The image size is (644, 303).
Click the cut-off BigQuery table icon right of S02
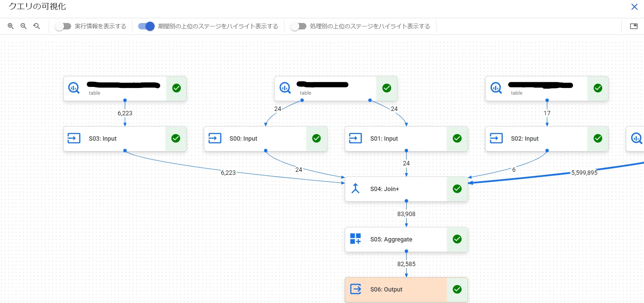pyautogui.click(x=637, y=138)
